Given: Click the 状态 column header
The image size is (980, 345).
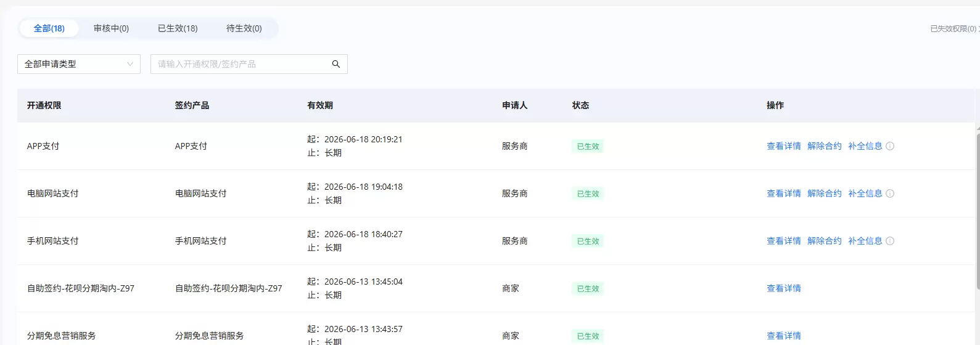Looking at the screenshot, I should click(580, 105).
